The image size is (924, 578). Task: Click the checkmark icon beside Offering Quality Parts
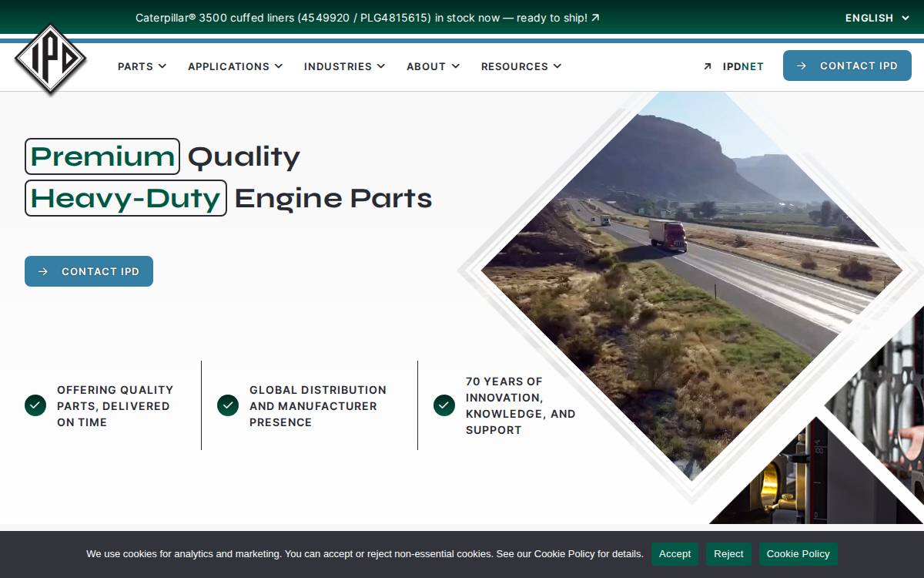point(35,405)
